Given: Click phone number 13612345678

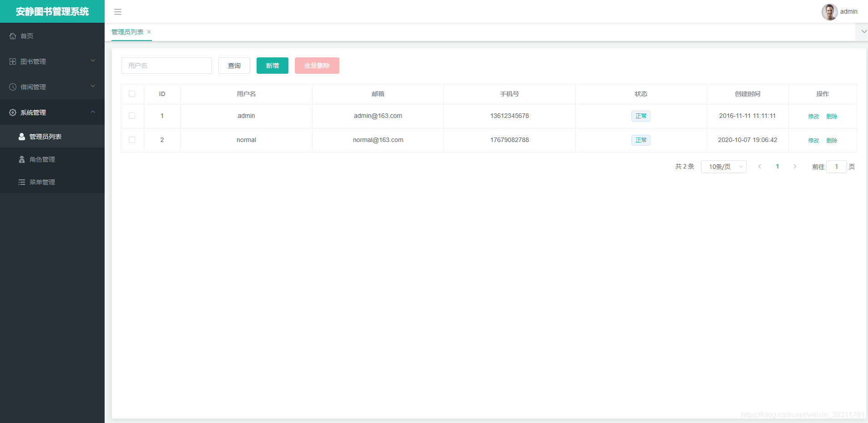Looking at the screenshot, I should tap(510, 116).
